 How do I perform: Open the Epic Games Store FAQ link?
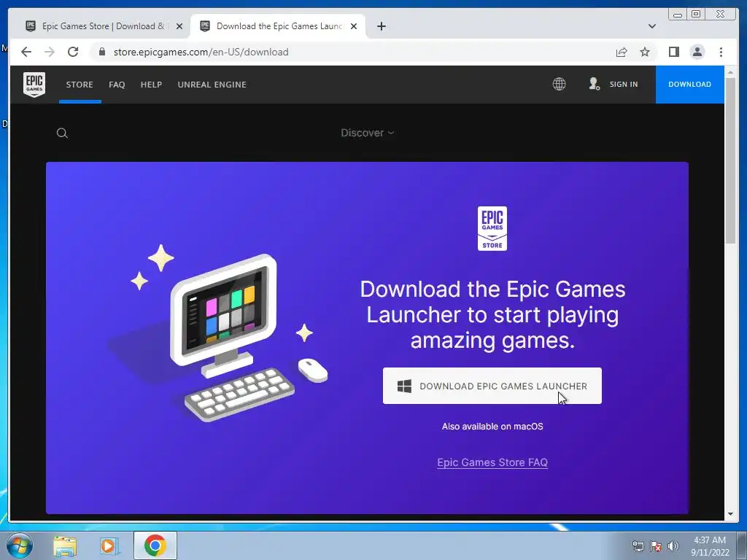pos(492,462)
